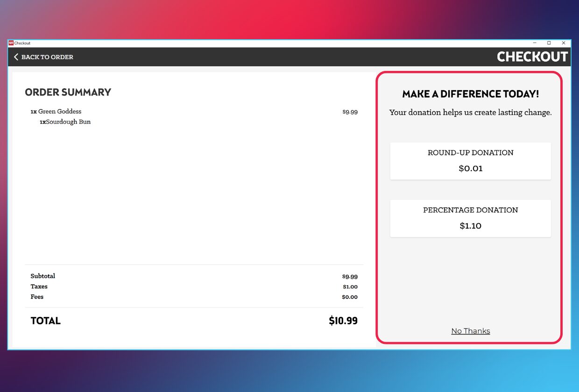Viewport: 579px width, 392px height.
Task: Click the $1.10 percentage donation amount
Action: [471, 226]
